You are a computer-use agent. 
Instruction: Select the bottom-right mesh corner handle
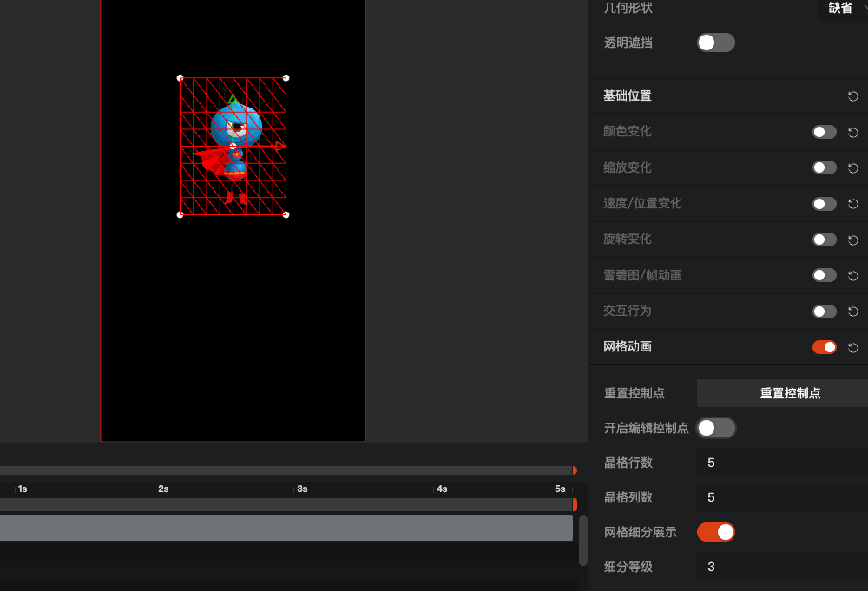pyautogui.click(x=286, y=214)
